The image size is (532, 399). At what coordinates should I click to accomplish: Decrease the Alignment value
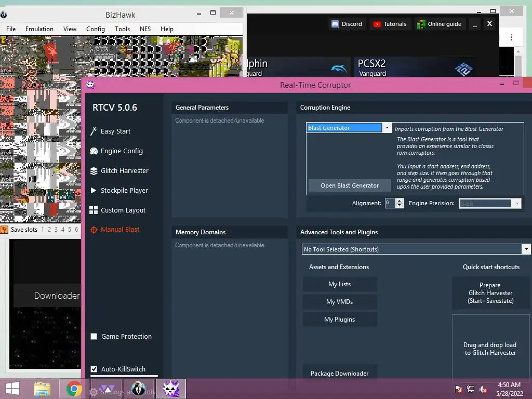(x=400, y=206)
